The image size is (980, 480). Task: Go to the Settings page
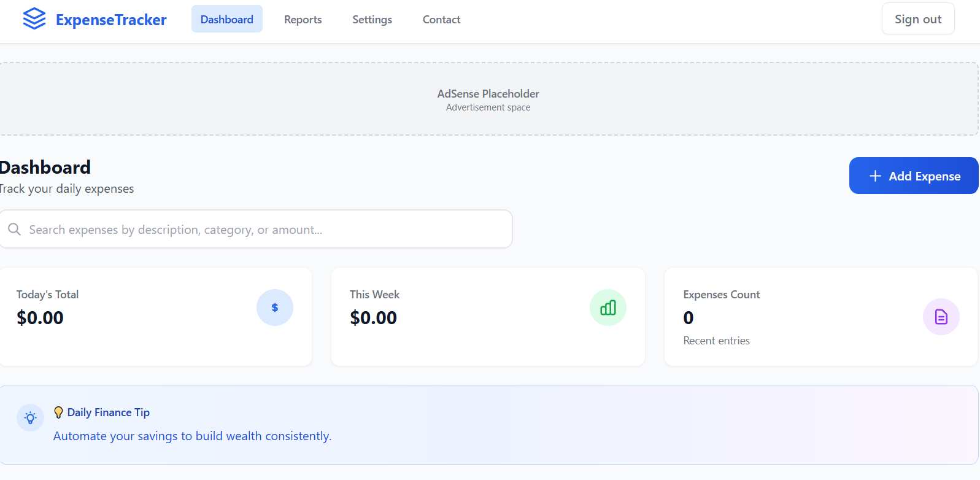pos(372,20)
